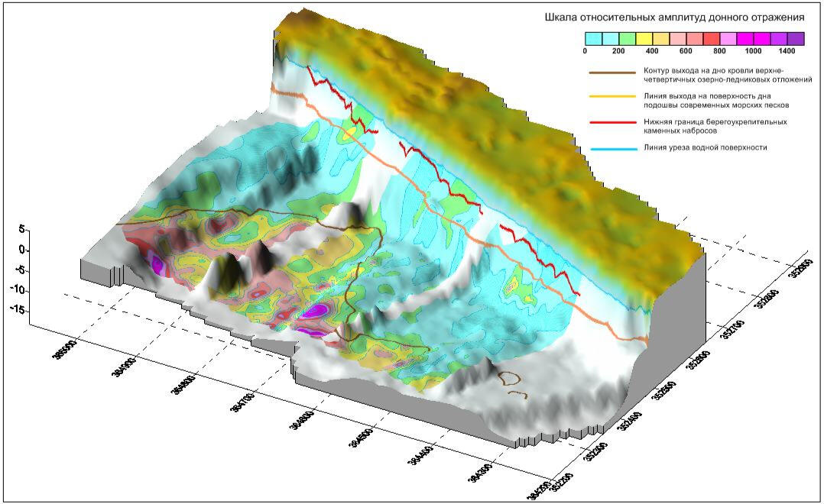Select the red line sample in legend
Viewport: 824px width, 504px height.
pos(612,122)
